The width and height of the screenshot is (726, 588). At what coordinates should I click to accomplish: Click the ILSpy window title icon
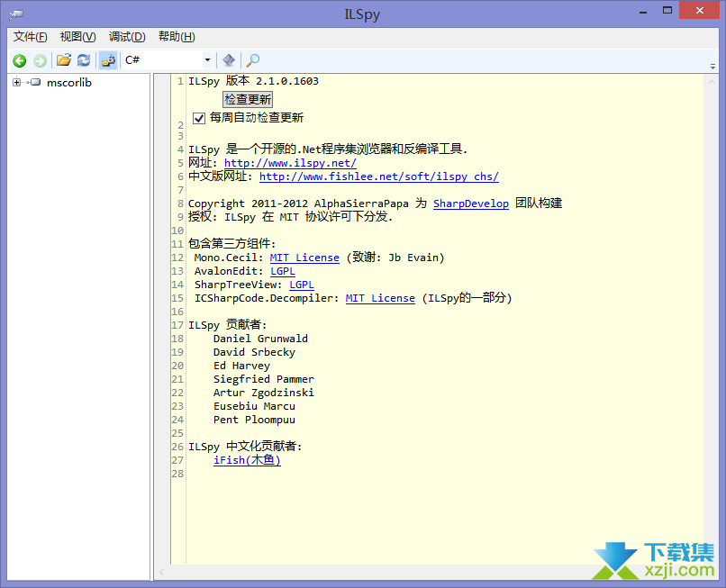16,14
